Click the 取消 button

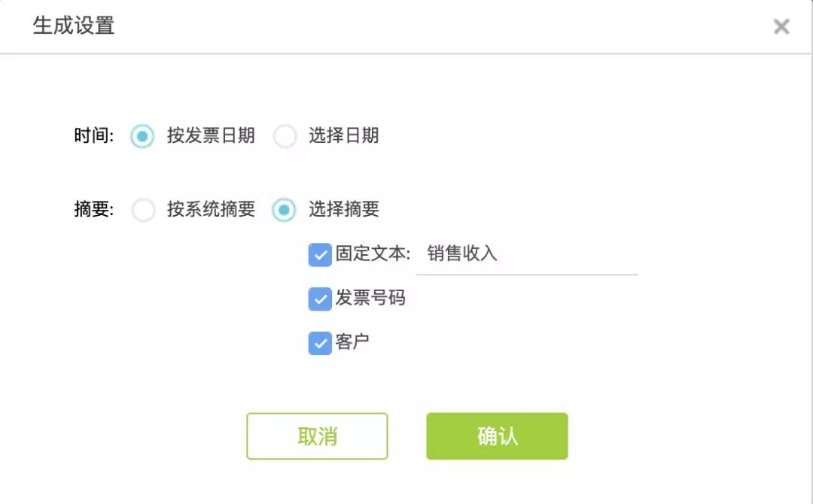(x=318, y=436)
